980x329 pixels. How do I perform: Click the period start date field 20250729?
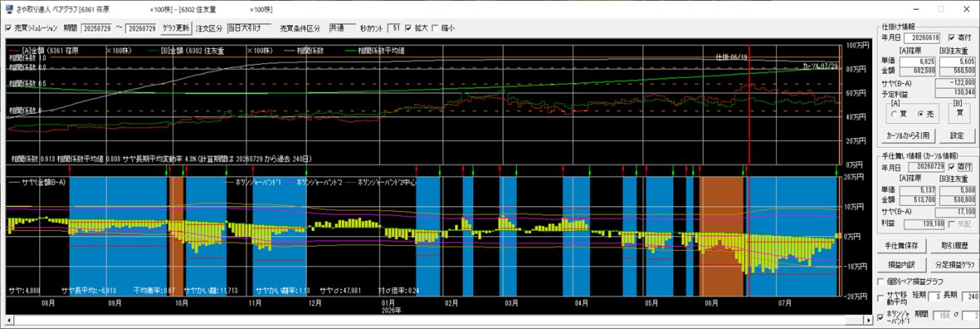pos(97,29)
